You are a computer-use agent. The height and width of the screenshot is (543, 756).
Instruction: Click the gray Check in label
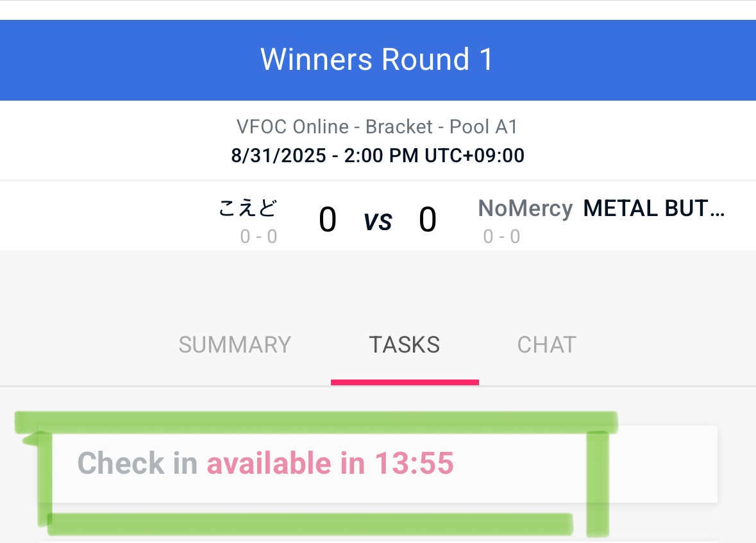[137, 464]
